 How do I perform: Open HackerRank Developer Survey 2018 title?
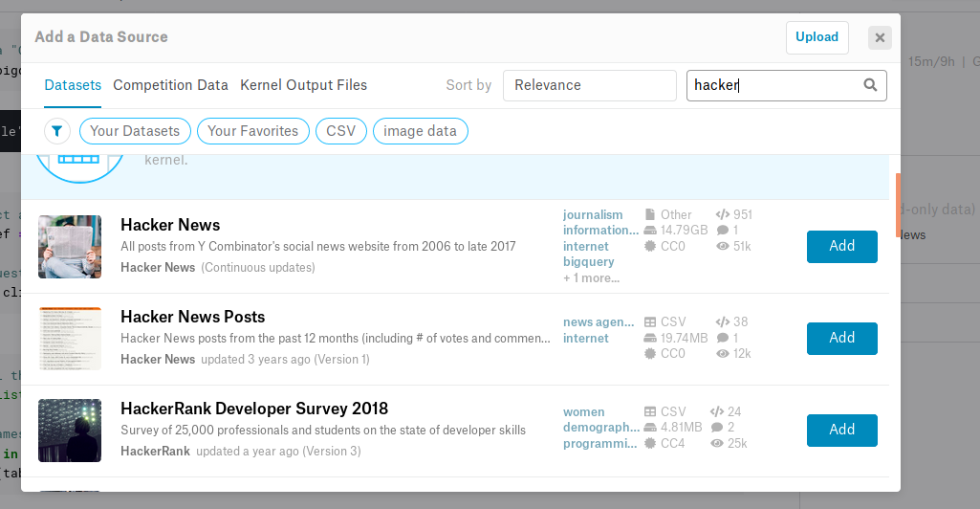click(x=254, y=409)
